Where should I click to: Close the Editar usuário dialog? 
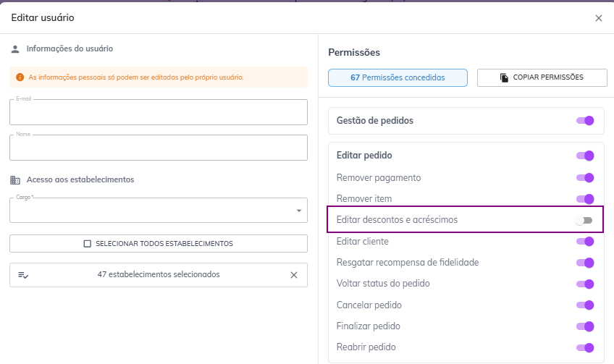pos(598,18)
